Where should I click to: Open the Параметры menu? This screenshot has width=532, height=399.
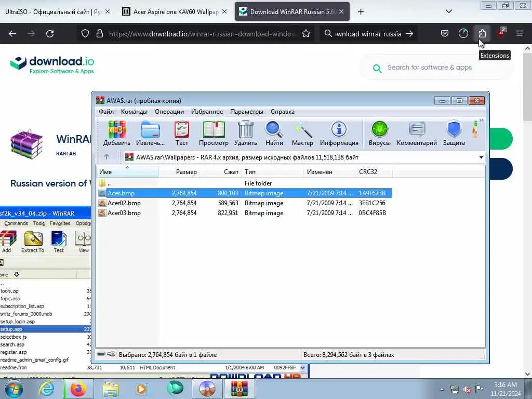(247, 112)
